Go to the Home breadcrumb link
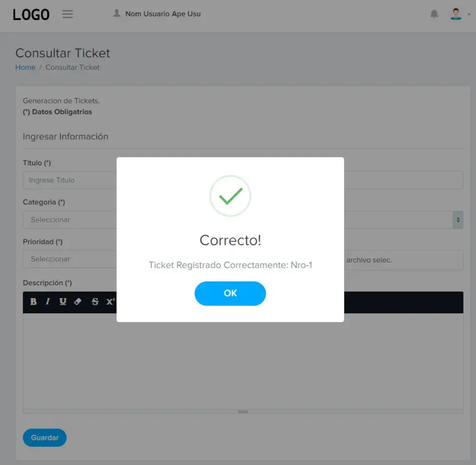476x465 pixels. pyautogui.click(x=25, y=67)
